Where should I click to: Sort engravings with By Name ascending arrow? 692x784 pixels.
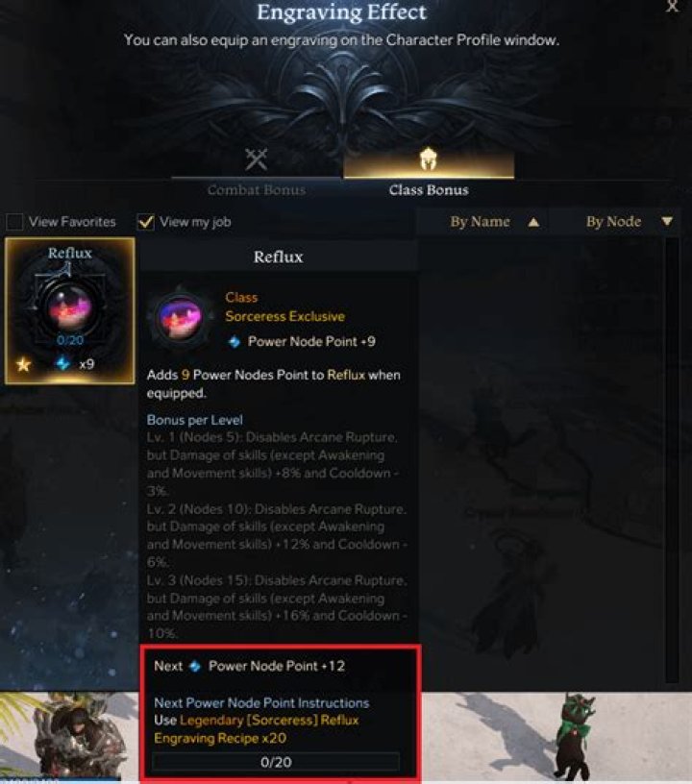[x=533, y=222]
